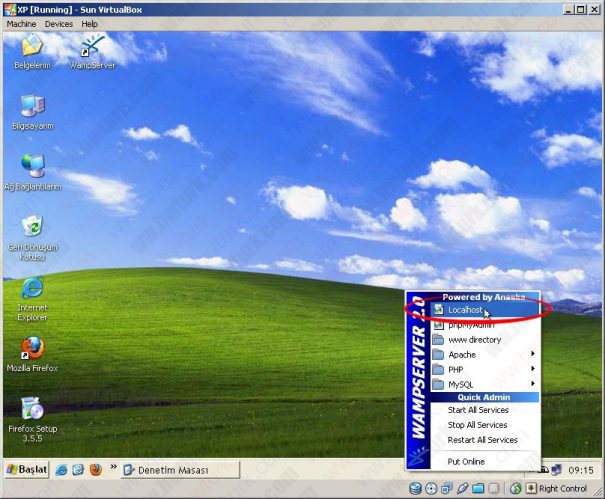Open the VirtualBox Machine menu
Viewport: 605px width, 499px height.
pyautogui.click(x=21, y=24)
